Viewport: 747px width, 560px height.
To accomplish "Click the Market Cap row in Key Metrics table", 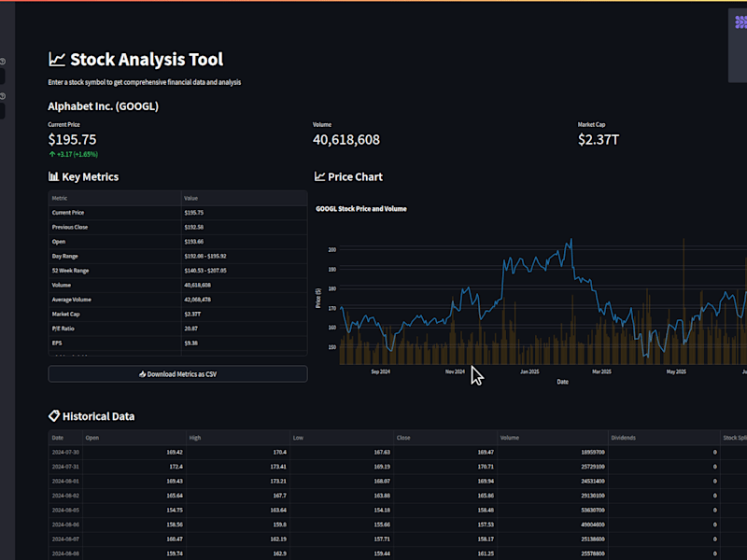I will [x=177, y=315].
